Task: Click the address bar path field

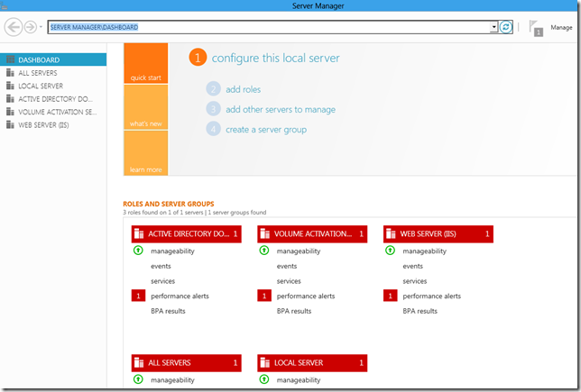Action: click(269, 27)
